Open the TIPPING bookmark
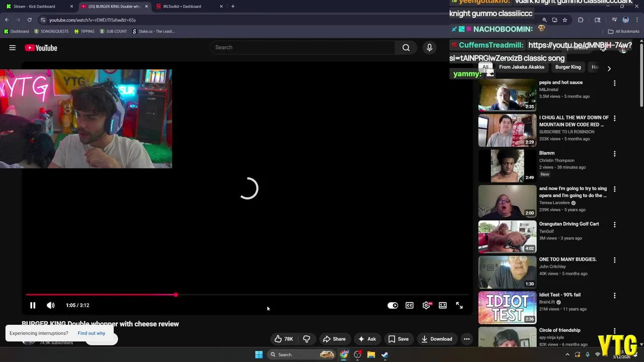 [x=84, y=31]
